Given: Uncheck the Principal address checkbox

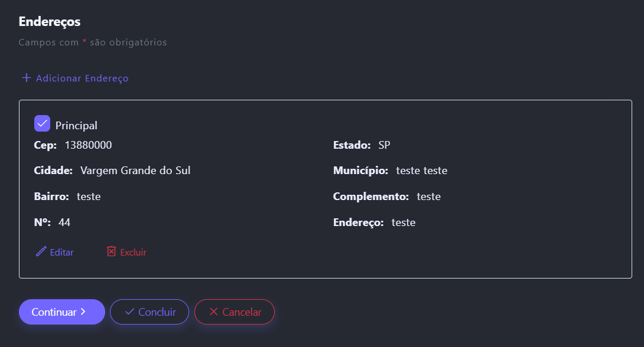Looking at the screenshot, I should pos(43,123).
